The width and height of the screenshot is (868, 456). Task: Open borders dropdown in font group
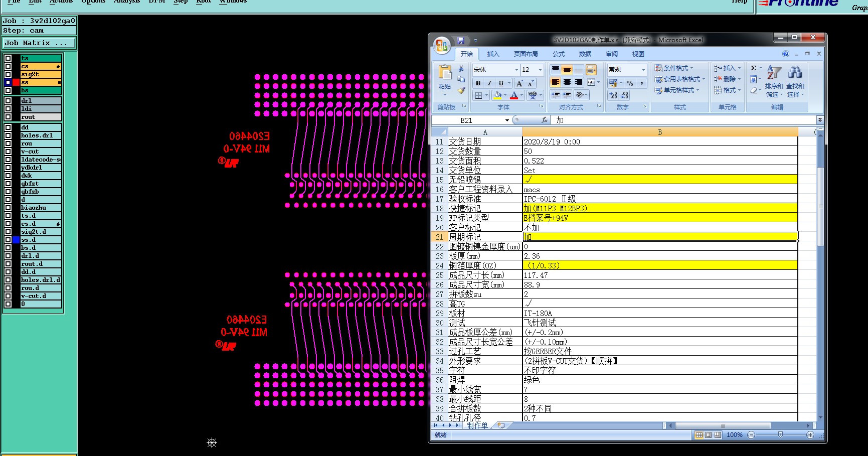click(x=486, y=95)
